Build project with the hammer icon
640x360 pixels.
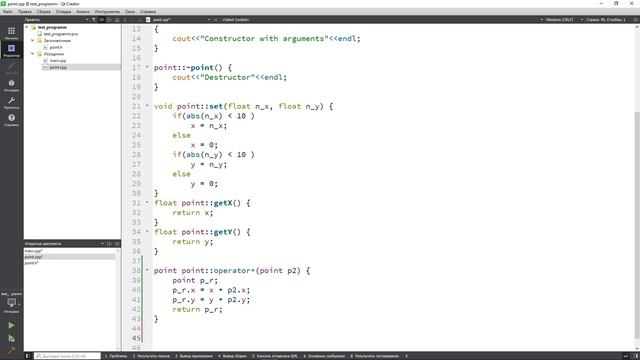point(11,350)
